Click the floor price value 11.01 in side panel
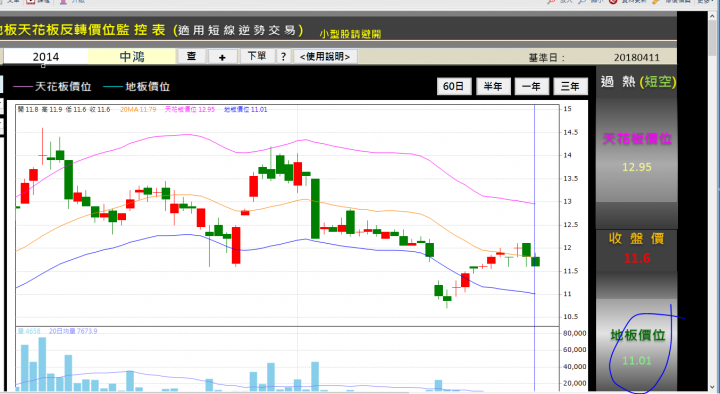The image size is (720, 394). tap(636, 361)
